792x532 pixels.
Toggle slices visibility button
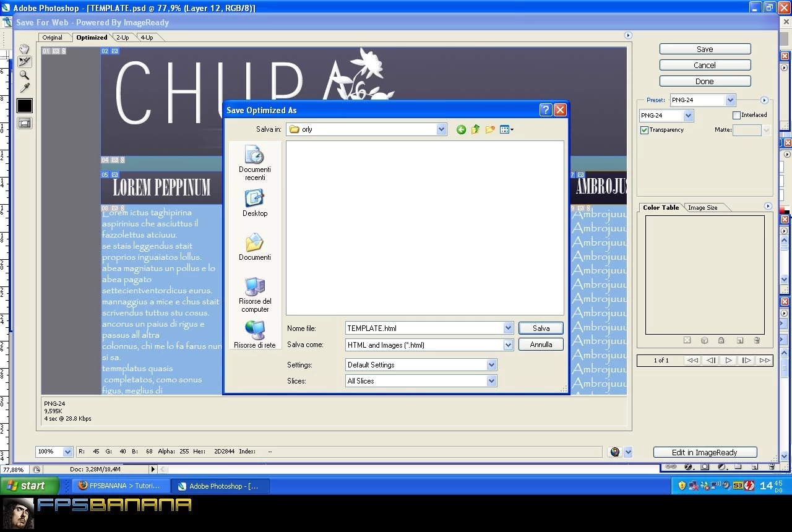coord(24,123)
